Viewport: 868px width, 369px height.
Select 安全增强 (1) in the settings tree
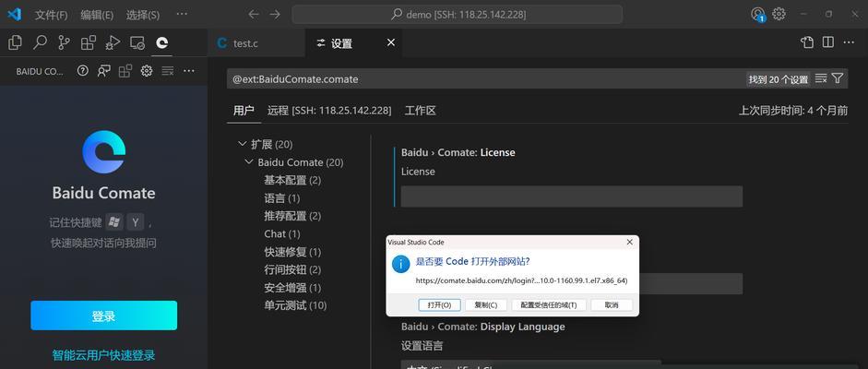pyautogui.click(x=292, y=288)
